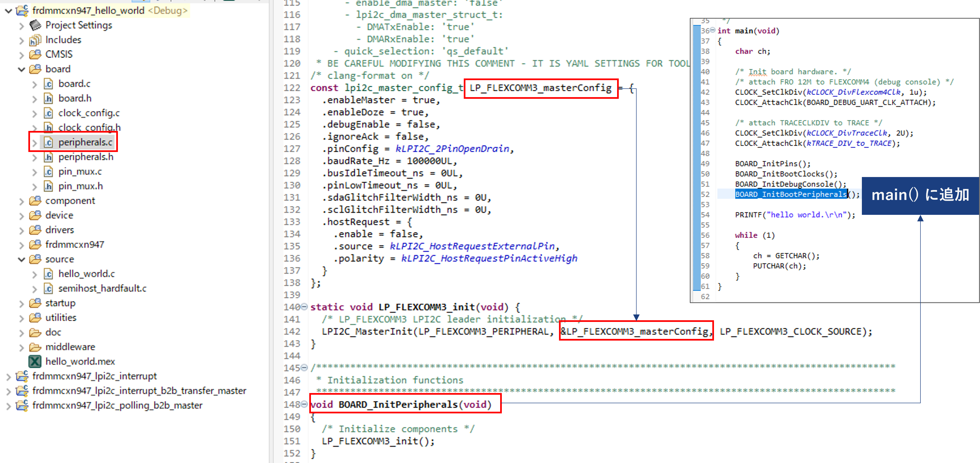
Task: Expand the drivers folder
Action: click(x=22, y=230)
